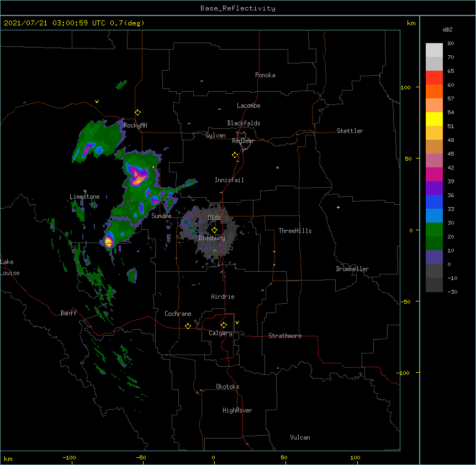This screenshot has width=476, height=465.
Task: Click the yellow V marker northwest of RockyMH
Action: (97, 102)
